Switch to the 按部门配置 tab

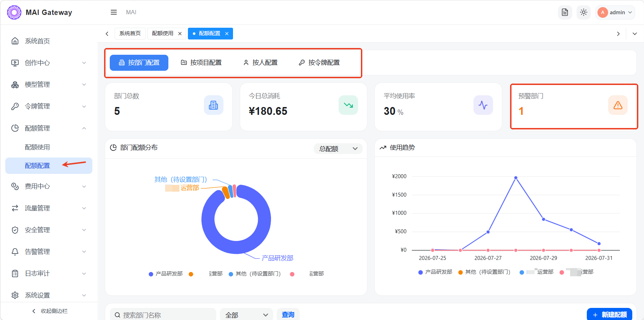pos(139,63)
